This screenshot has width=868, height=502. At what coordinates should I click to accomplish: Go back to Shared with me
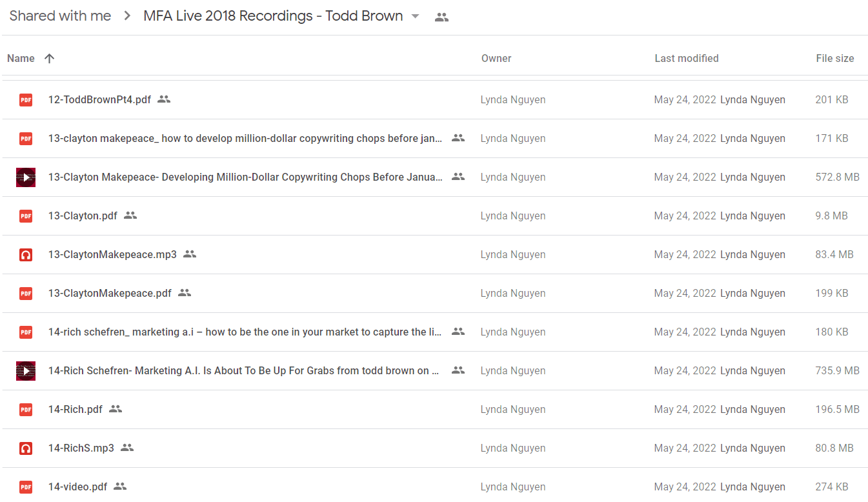60,16
